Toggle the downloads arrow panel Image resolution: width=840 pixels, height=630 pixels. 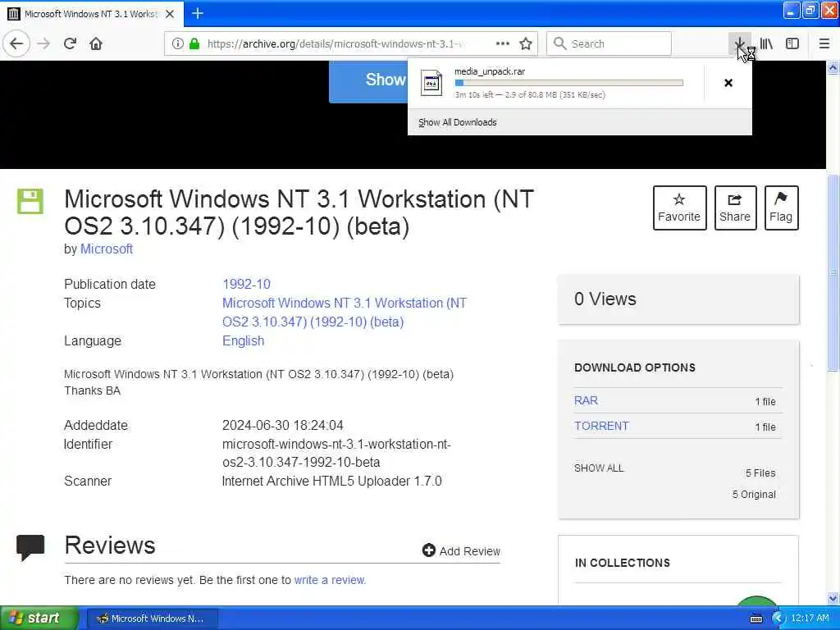(x=739, y=43)
